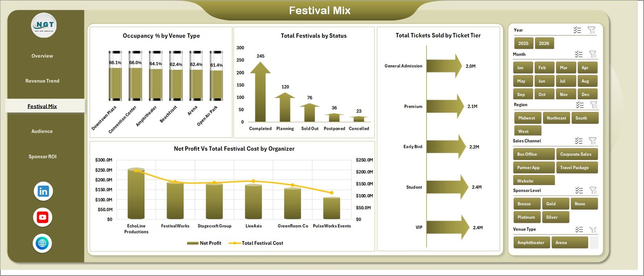This screenshot has width=644, height=276.
Task: Filter venue type by Amphitheater
Action: coord(531,243)
